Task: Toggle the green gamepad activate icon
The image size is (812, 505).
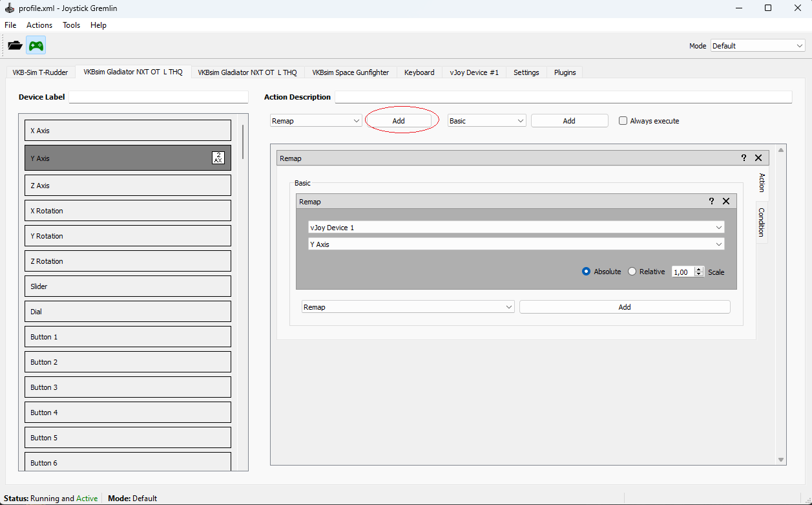Action: (x=36, y=45)
